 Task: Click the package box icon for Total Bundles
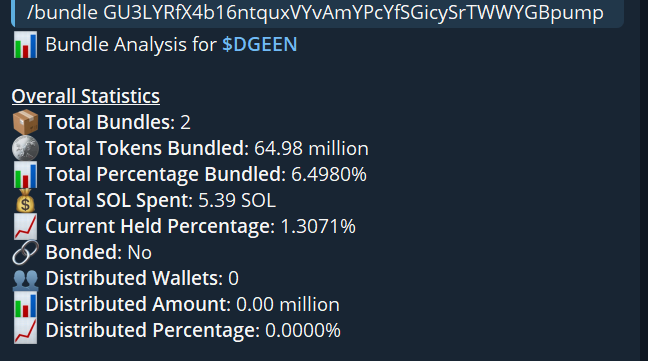point(25,122)
